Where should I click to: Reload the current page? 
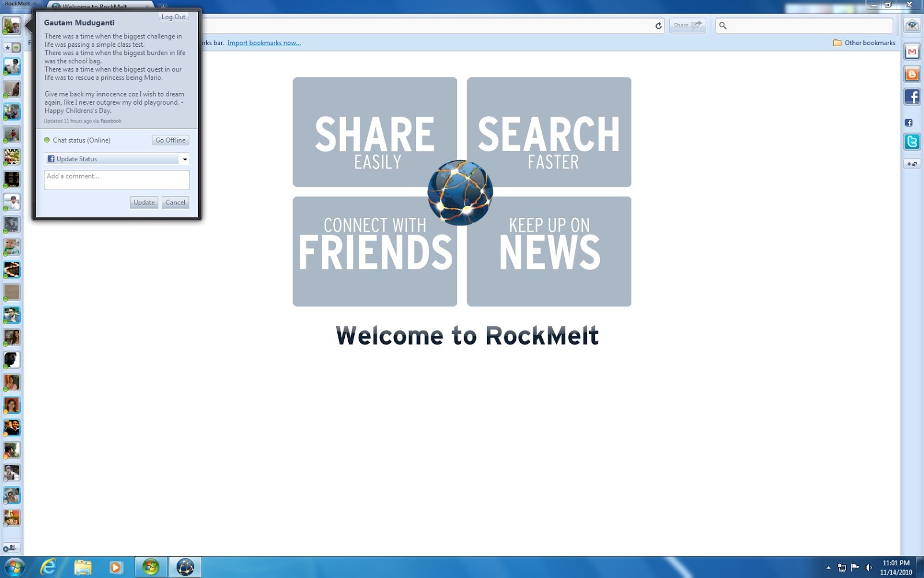658,25
